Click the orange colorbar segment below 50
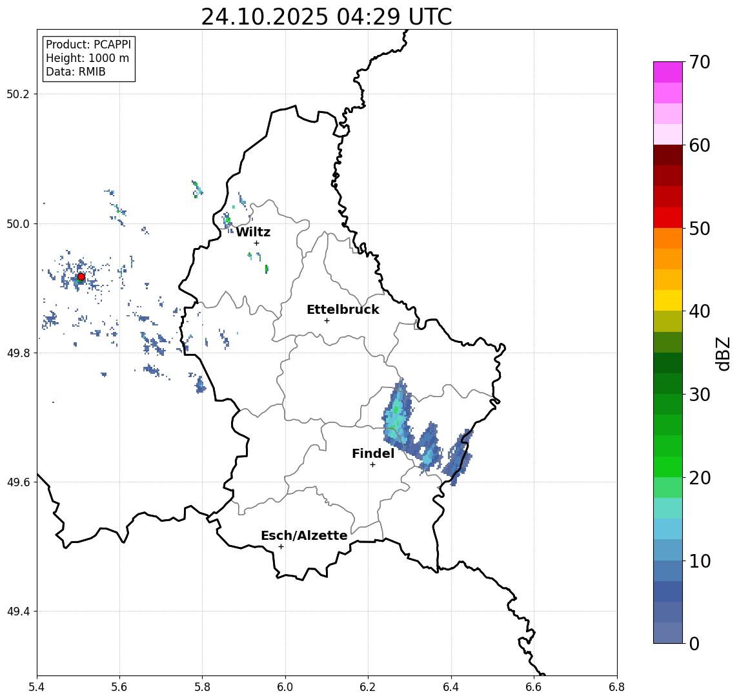 (668, 238)
